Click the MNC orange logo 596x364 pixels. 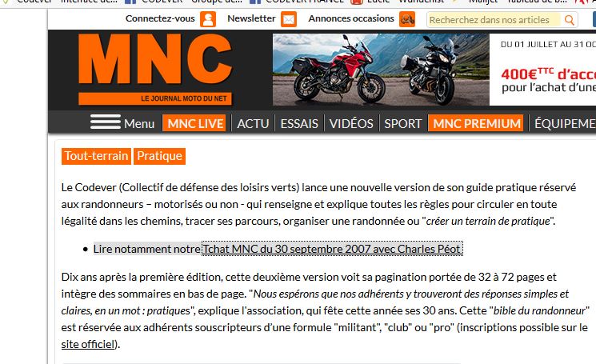click(155, 59)
